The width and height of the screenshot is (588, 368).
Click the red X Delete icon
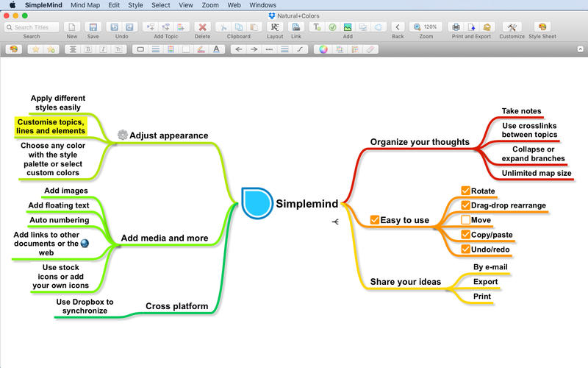pyautogui.click(x=203, y=27)
